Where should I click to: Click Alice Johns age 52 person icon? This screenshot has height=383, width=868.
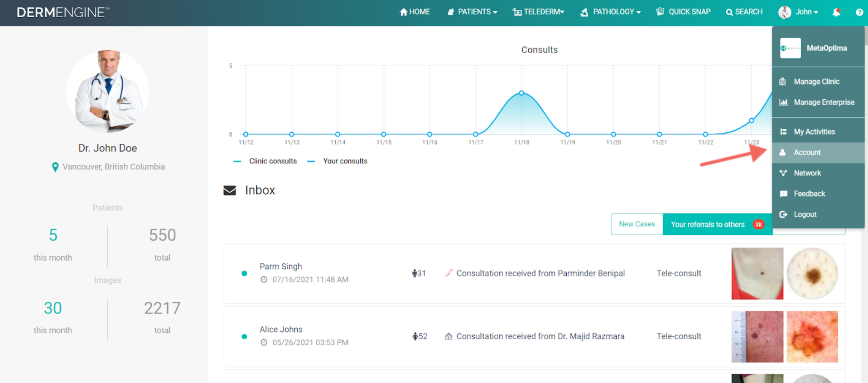(x=415, y=336)
